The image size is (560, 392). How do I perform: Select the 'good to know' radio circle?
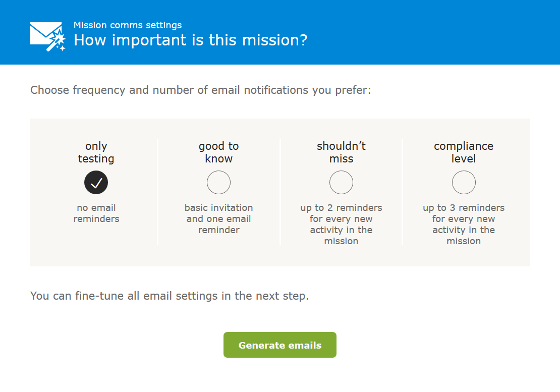(218, 183)
